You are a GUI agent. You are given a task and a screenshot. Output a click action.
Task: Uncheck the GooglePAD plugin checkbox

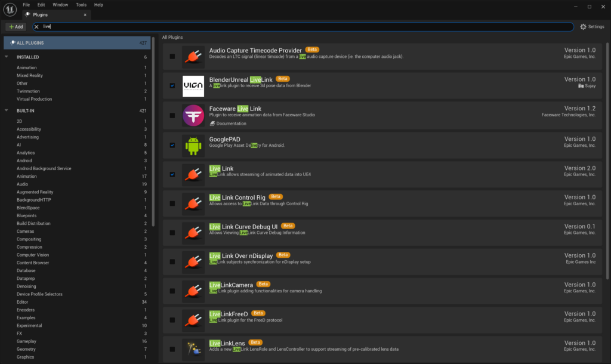coord(172,146)
